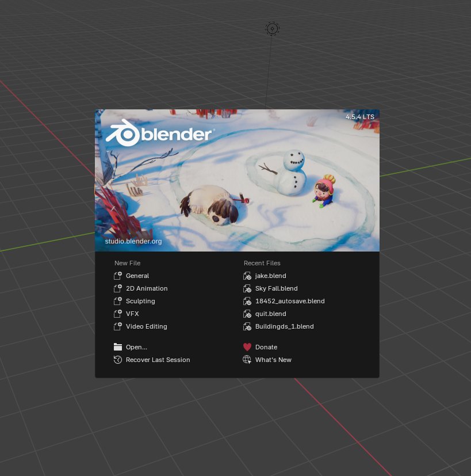This screenshot has width=471, height=476.
Task: Click the blend icon beside Buildingds_1.blend
Action: click(247, 326)
